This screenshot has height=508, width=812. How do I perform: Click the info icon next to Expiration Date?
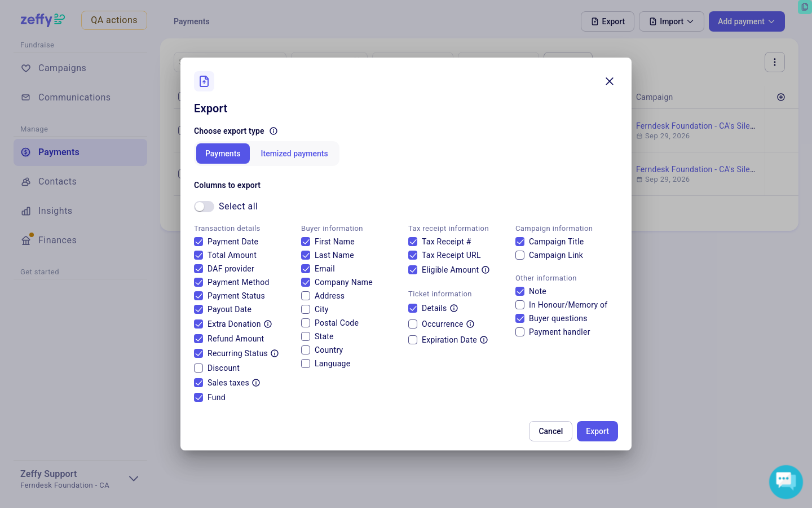484,340
